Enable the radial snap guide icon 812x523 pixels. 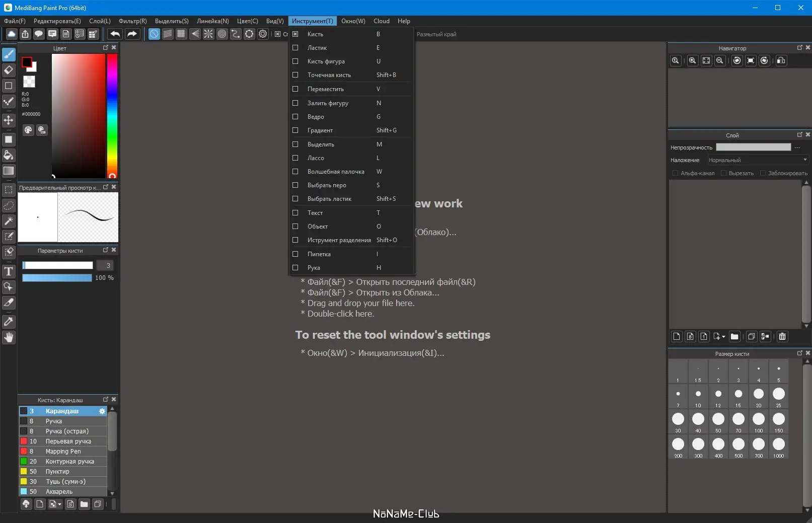coord(208,34)
